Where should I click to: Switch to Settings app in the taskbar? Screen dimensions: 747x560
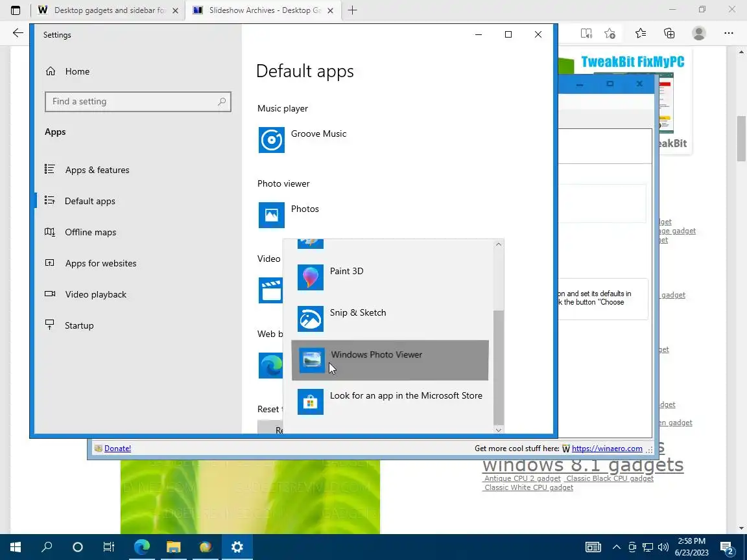(237, 546)
